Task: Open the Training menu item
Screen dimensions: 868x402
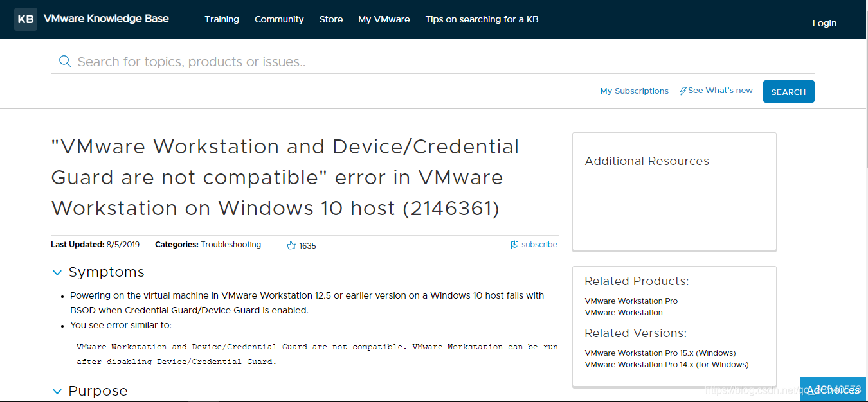Action: [222, 19]
